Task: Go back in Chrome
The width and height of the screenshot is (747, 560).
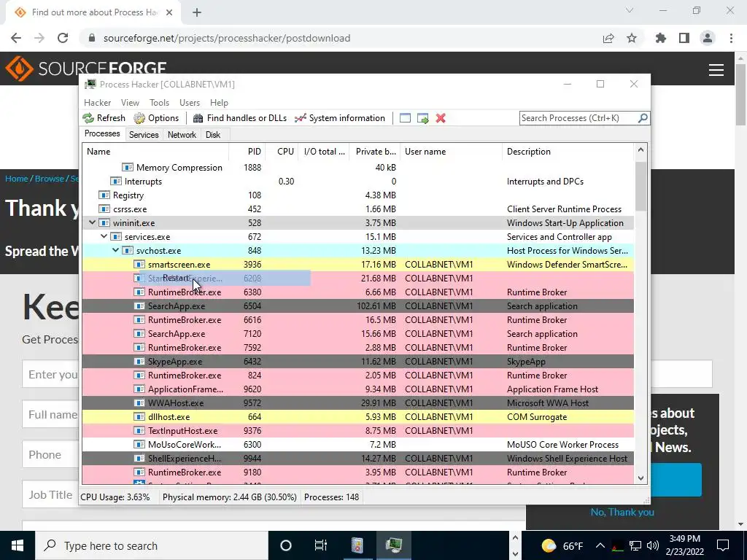Action: point(16,38)
